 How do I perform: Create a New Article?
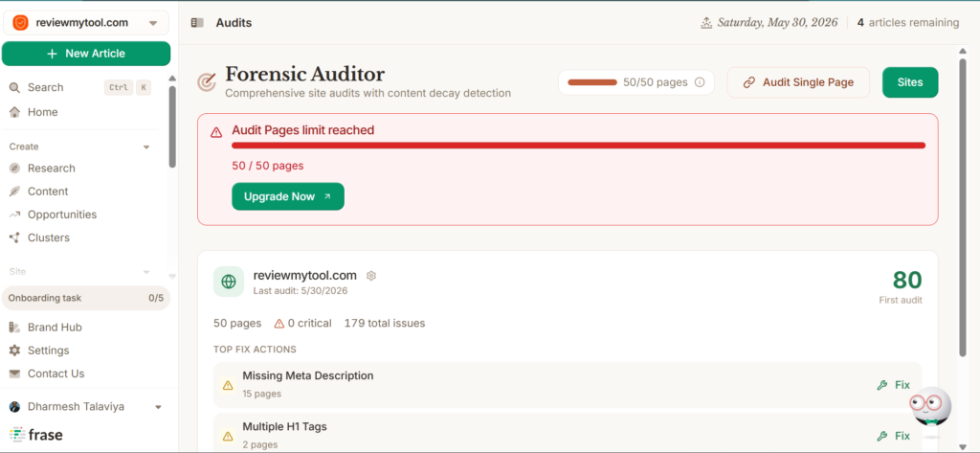[x=86, y=54]
